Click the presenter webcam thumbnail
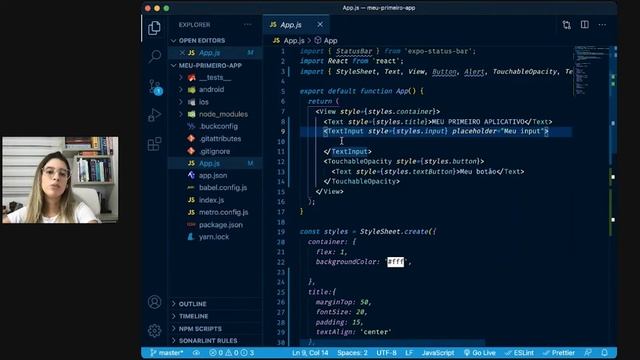The image size is (640, 360). (x=60, y=180)
